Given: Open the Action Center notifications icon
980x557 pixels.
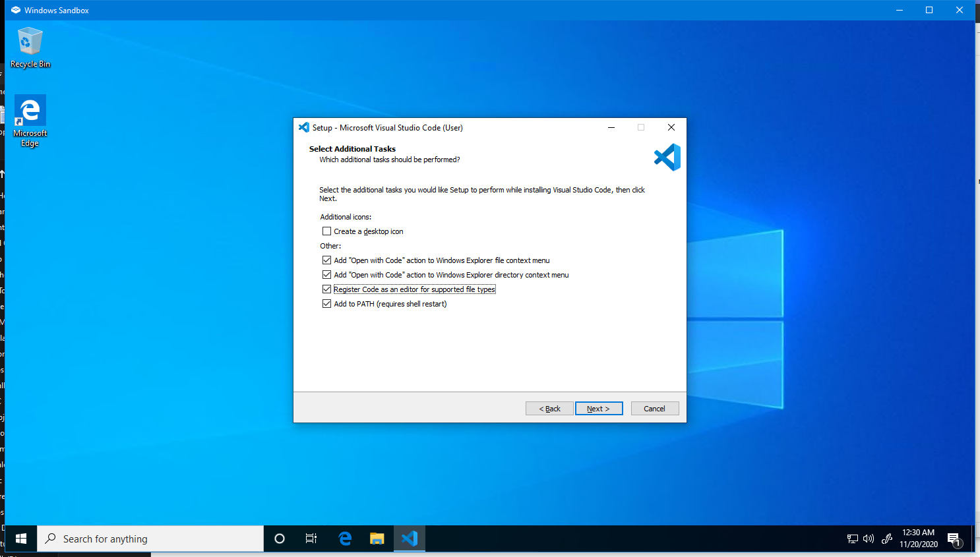Looking at the screenshot, I should [x=954, y=539].
